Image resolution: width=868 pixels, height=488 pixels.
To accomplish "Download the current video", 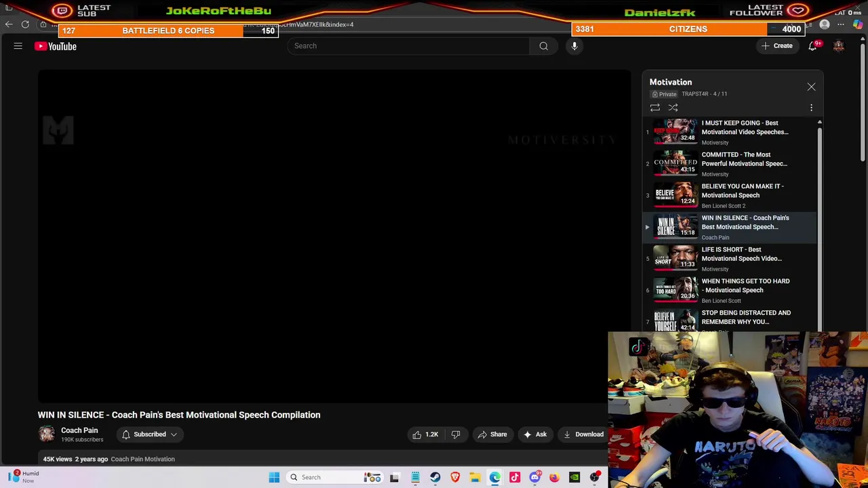I will [x=583, y=434].
